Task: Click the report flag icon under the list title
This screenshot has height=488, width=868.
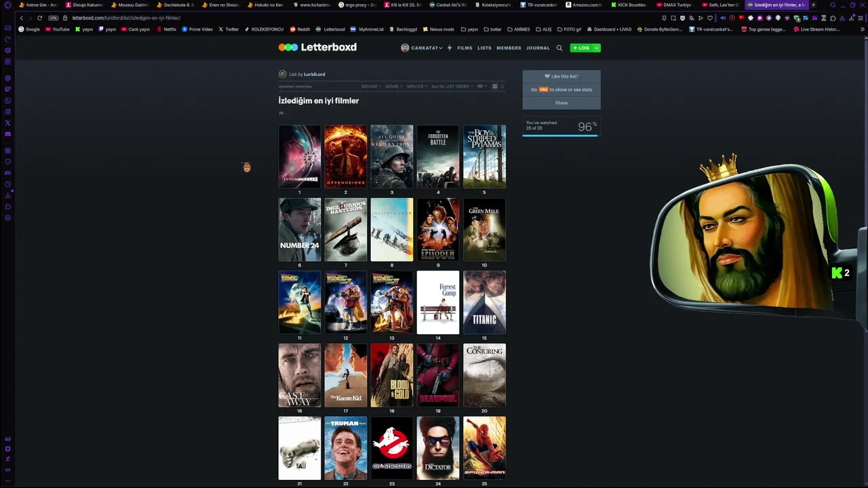Action: (x=281, y=113)
